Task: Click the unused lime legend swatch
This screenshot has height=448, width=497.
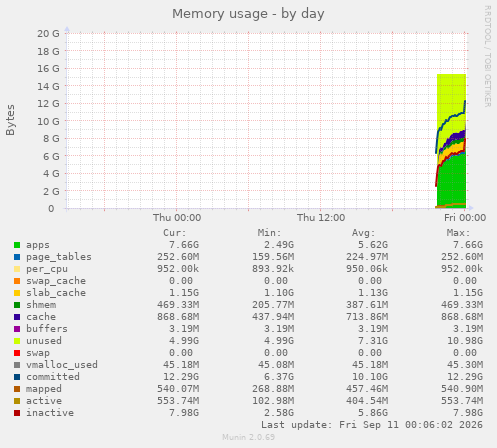Action: (17, 341)
